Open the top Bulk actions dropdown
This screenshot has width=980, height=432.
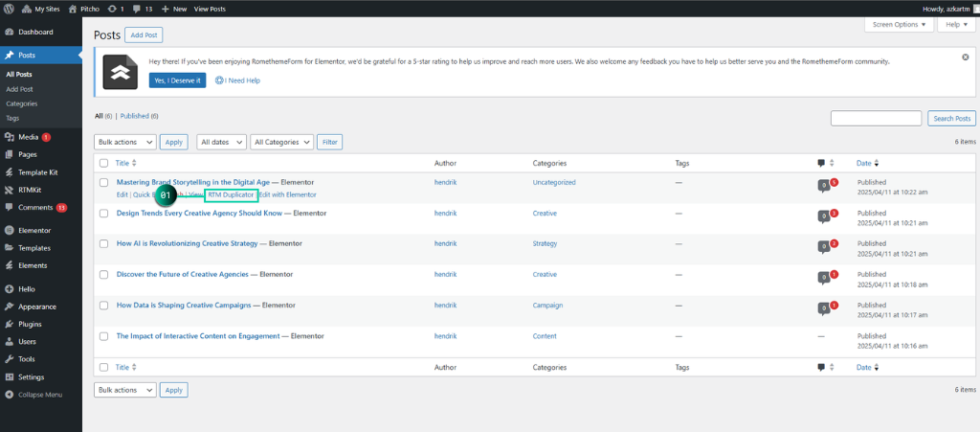(125, 142)
